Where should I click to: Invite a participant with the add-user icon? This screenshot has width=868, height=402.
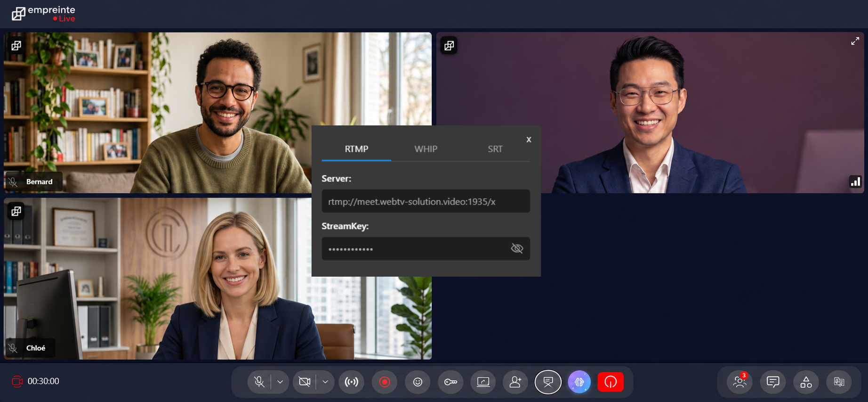click(x=515, y=382)
